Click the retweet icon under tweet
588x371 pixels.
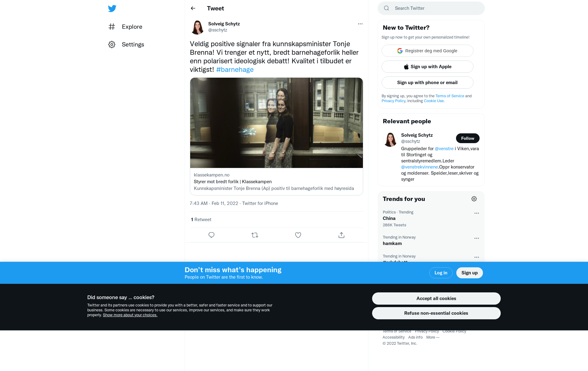point(255,235)
